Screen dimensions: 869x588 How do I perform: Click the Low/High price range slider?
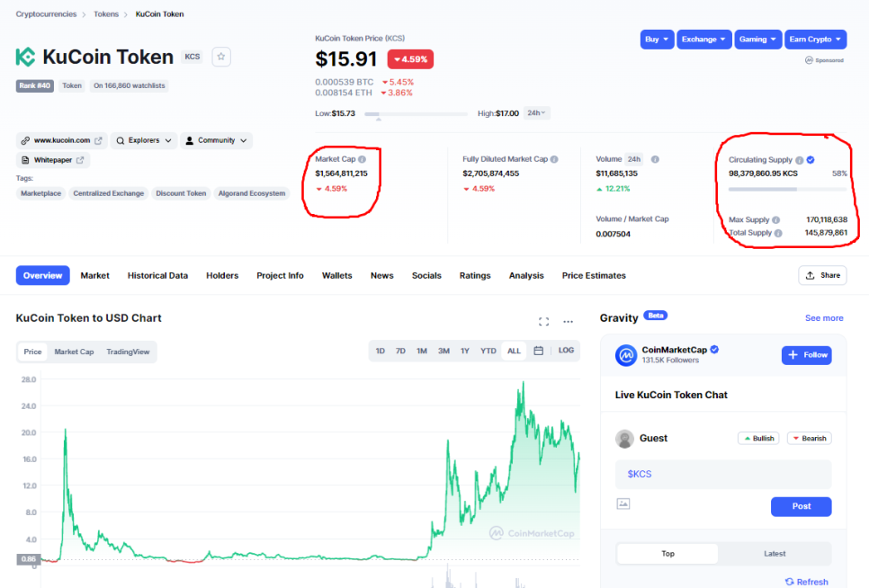[x=417, y=114]
